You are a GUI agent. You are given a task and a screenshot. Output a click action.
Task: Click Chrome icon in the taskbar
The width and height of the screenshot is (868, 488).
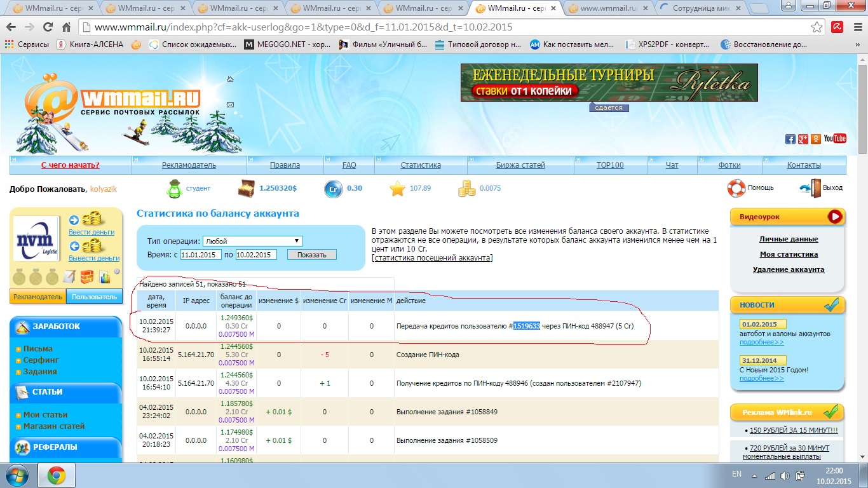(x=57, y=475)
